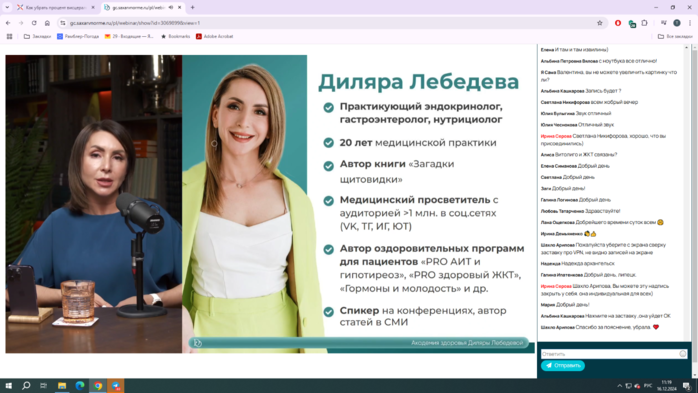Open the 'Закладки' bookmarks folder
698x393 pixels.
click(37, 36)
